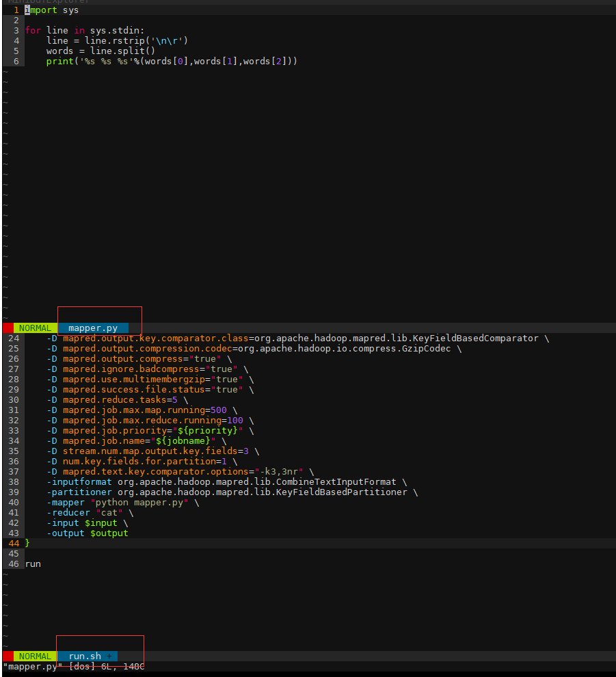Click the NORMAL mode indicator beside run.sh
This screenshot has width=616, height=677.
coord(35,656)
